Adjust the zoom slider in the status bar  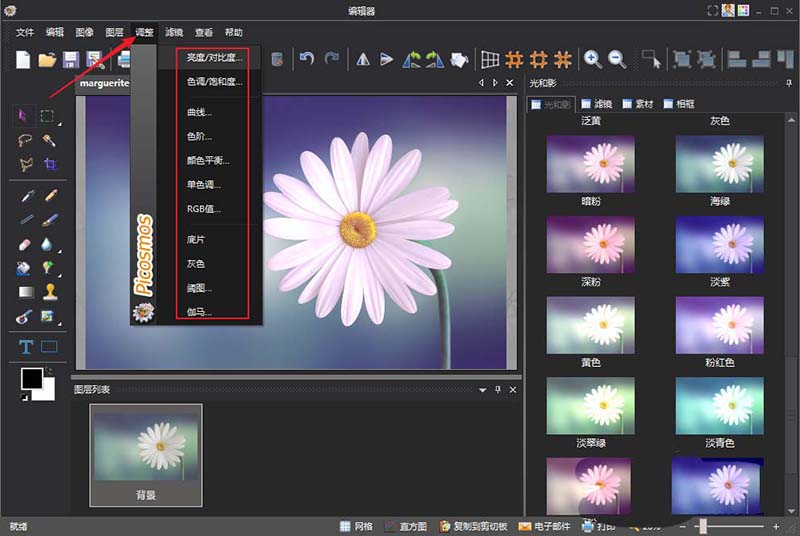pos(703,526)
